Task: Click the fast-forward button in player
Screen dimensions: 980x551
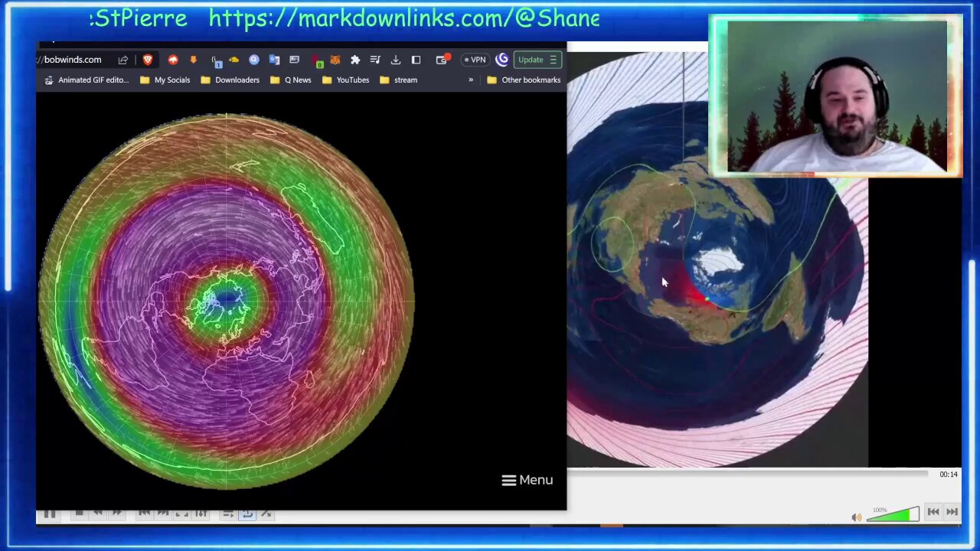Action: [116, 514]
